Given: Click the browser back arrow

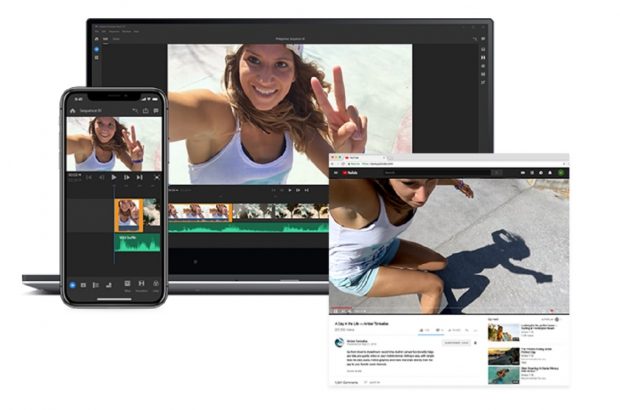Looking at the screenshot, I should [x=333, y=164].
